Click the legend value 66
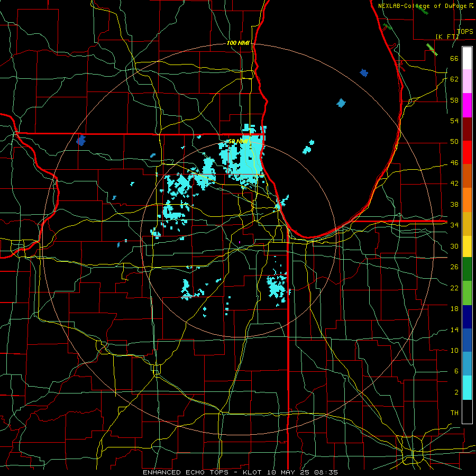 454,58
